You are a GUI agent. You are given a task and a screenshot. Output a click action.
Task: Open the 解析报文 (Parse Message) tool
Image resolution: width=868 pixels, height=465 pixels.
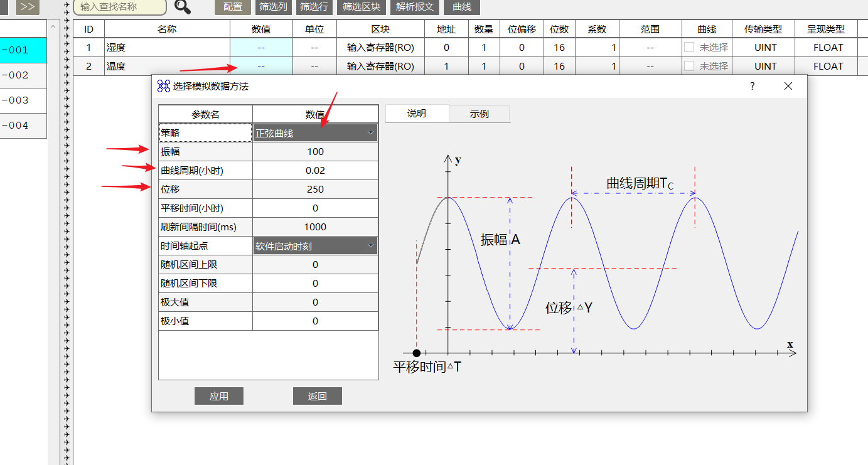point(414,7)
